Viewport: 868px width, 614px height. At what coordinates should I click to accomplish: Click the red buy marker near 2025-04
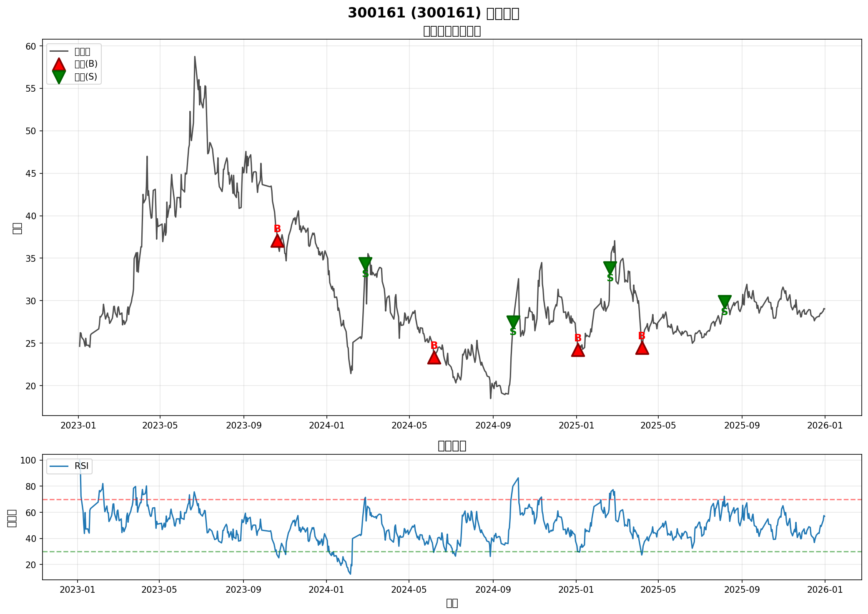tap(642, 348)
